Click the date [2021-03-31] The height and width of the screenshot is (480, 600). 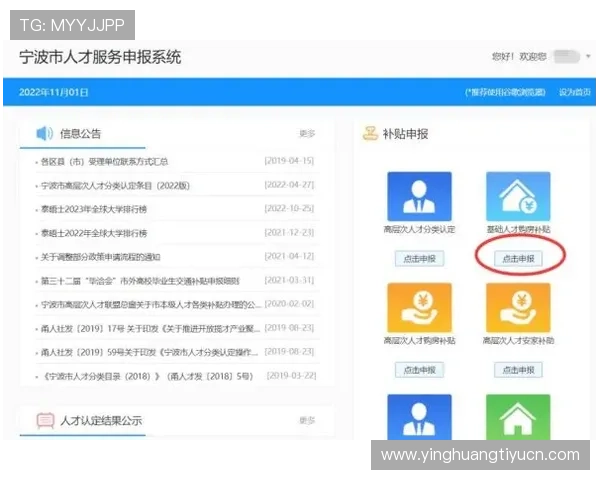coord(289,280)
